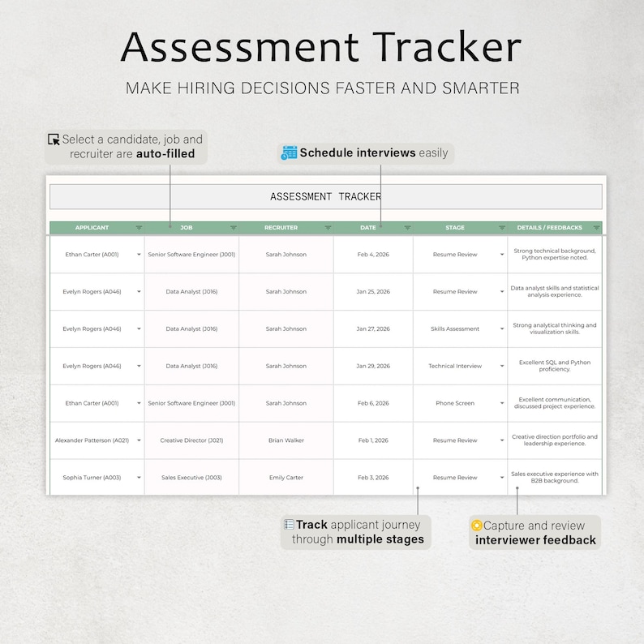Select feedback cell about excellent communication
The height and width of the screenshot is (644, 644).
tap(555, 403)
